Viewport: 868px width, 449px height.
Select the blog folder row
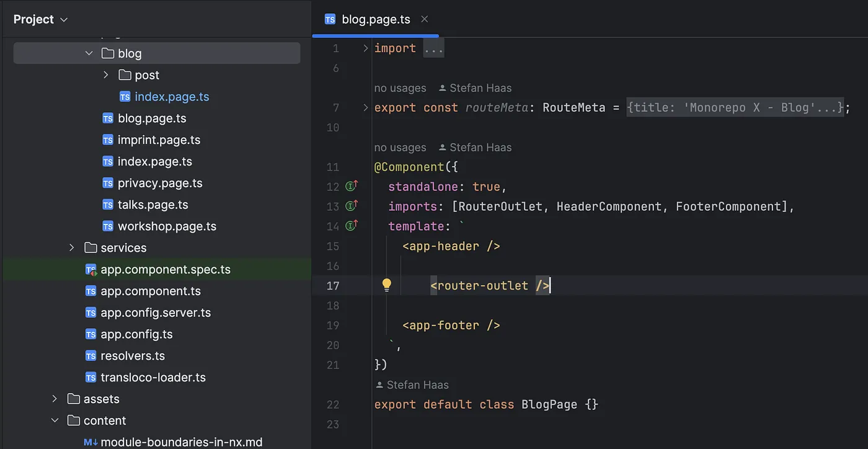157,53
